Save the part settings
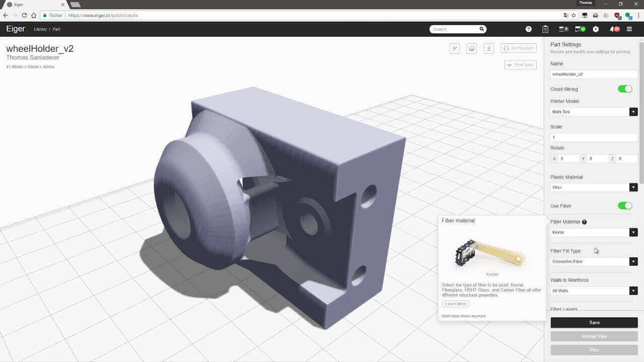Screen dimensions: 644x362 (594, 322)
